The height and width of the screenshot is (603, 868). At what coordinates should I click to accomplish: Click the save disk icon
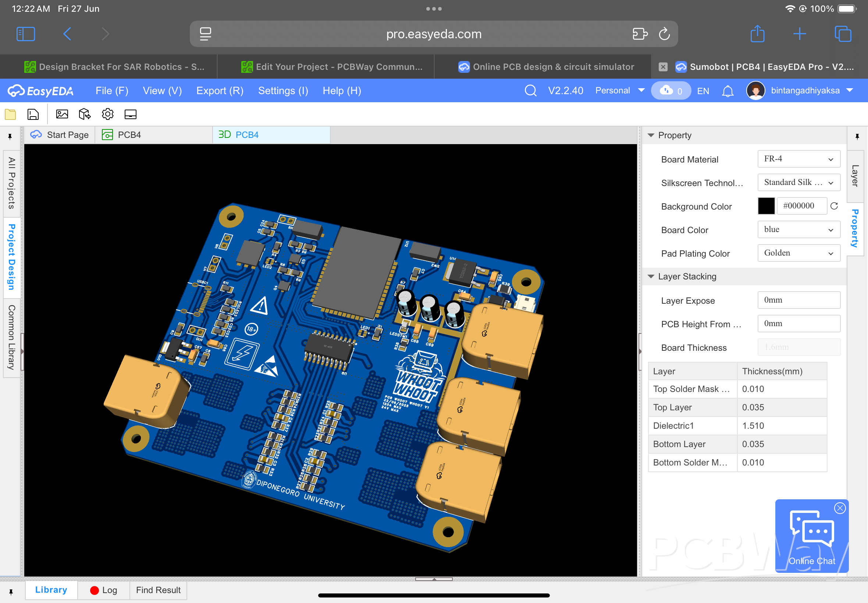pos(33,114)
